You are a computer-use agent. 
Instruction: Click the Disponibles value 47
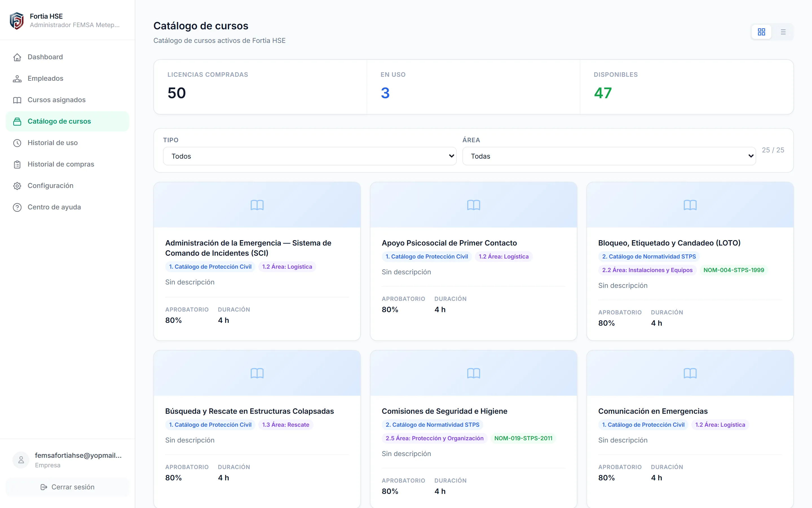603,93
